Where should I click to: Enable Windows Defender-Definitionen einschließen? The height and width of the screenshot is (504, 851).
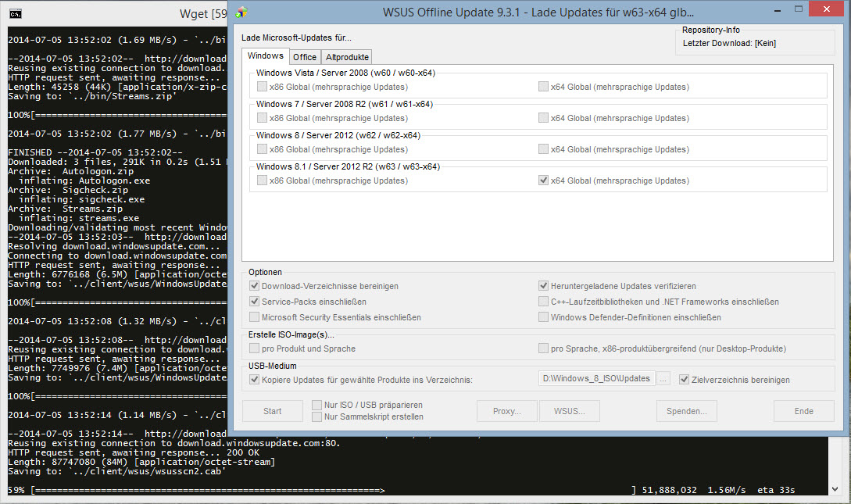point(543,317)
